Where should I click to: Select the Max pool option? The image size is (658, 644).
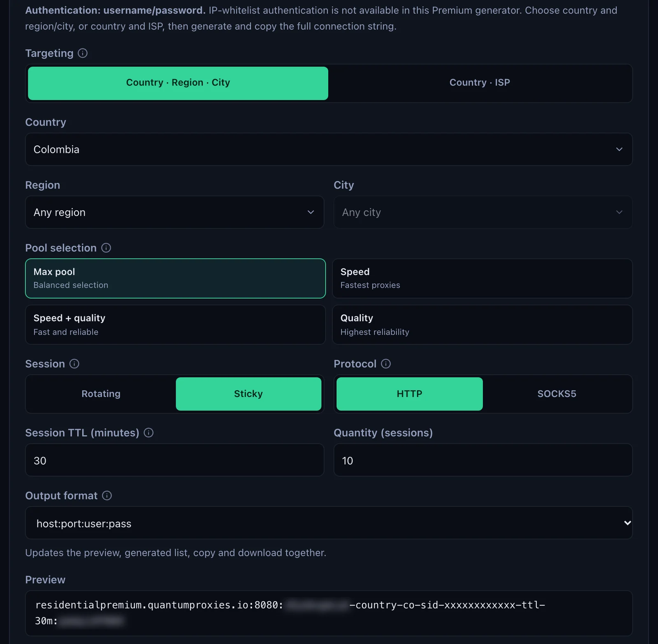point(175,278)
